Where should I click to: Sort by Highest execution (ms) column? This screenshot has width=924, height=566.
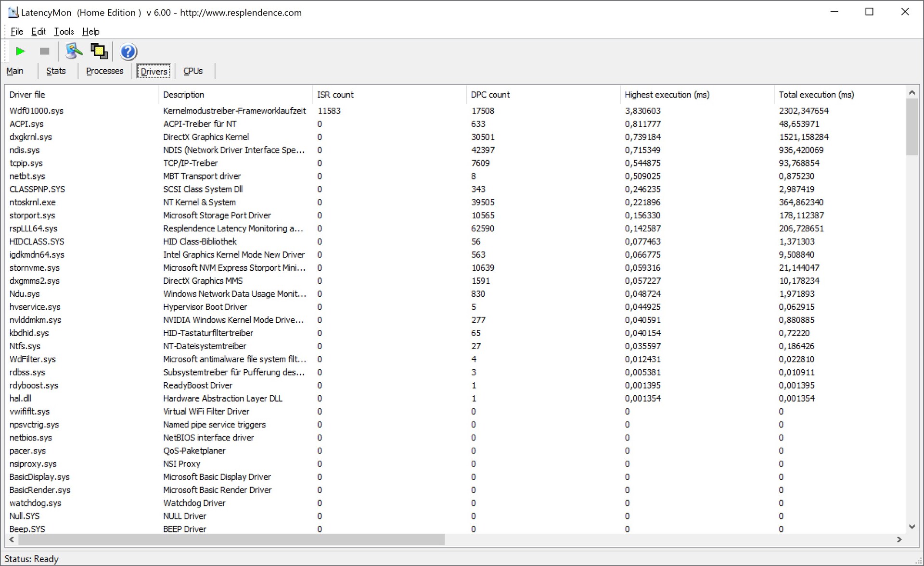tap(667, 95)
